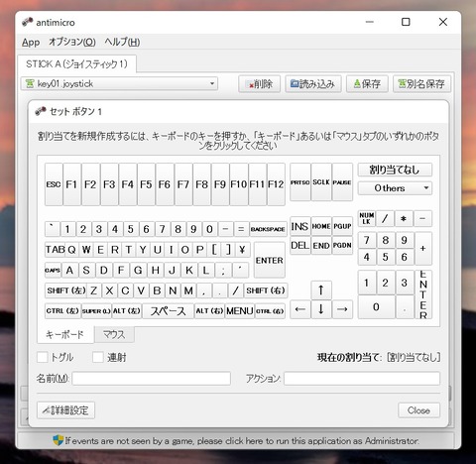Assign the backtick key

coord(53,229)
